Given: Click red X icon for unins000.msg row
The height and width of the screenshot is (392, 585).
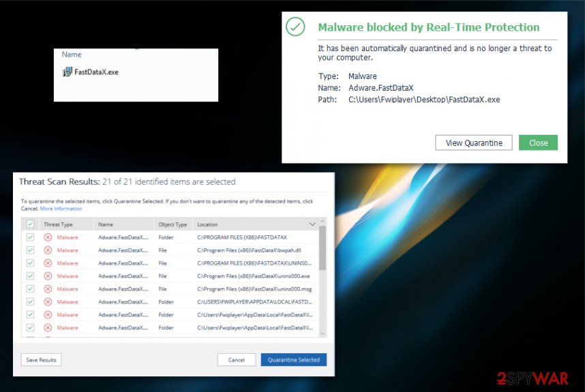Looking at the screenshot, I should 48,289.
